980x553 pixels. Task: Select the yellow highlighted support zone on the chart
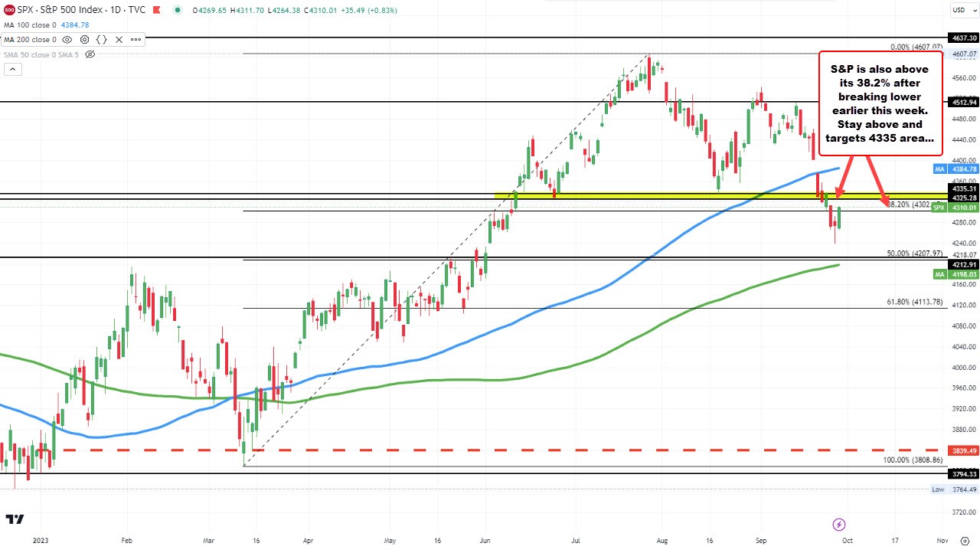651,195
